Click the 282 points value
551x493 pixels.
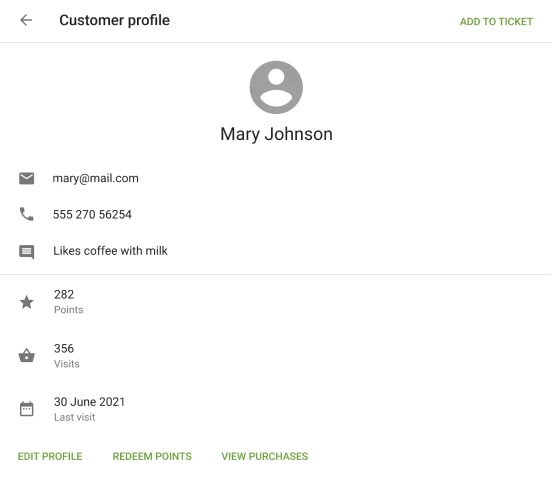point(64,294)
